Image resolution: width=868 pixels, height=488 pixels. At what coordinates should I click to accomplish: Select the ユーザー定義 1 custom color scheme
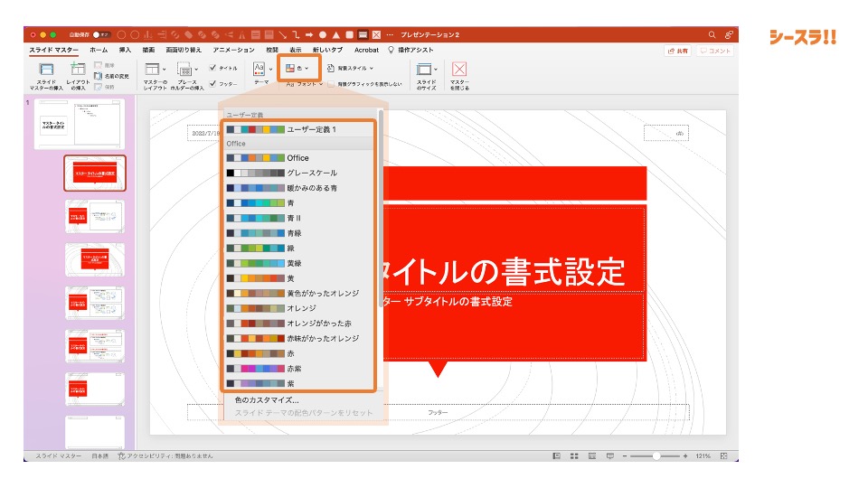tap(299, 129)
